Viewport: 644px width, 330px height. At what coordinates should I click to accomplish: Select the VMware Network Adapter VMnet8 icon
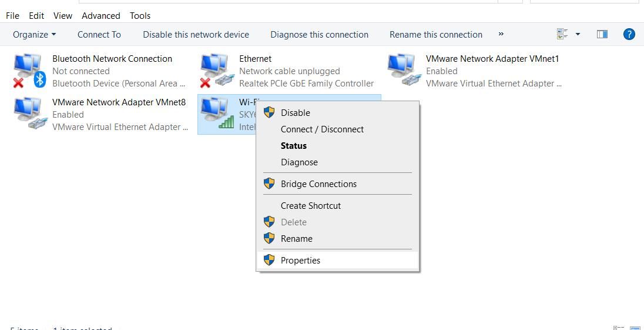(x=29, y=114)
